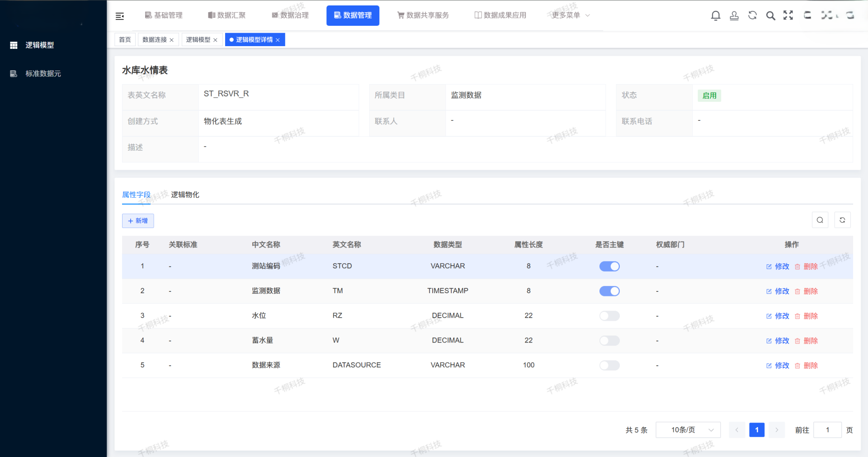868x457 pixels.
Task: Refresh the attribute fields table
Action: click(842, 220)
